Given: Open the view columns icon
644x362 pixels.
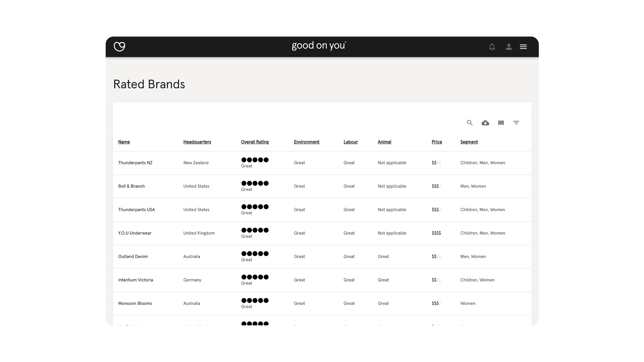Looking at the screenshot, I should coord(501,123).
